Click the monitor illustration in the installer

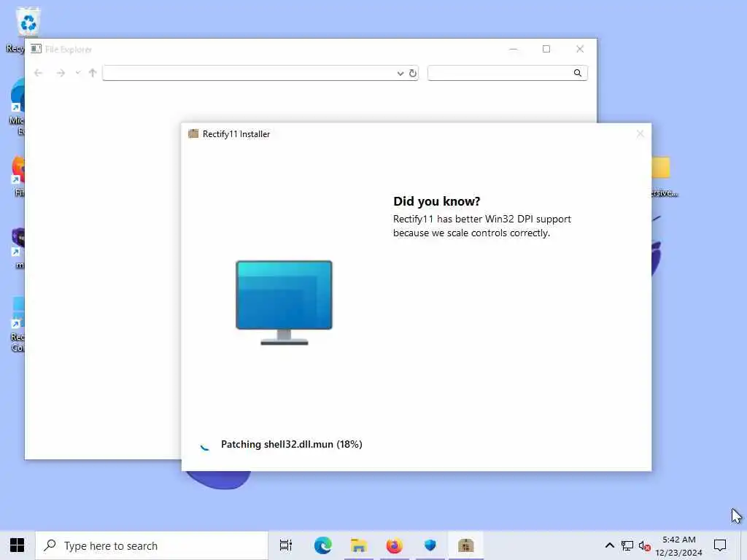(x=284, y=303)
